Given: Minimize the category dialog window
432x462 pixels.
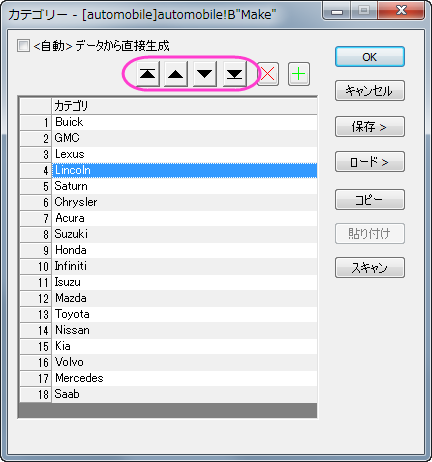Looking at the screenshot, I should tap(337, 10).
